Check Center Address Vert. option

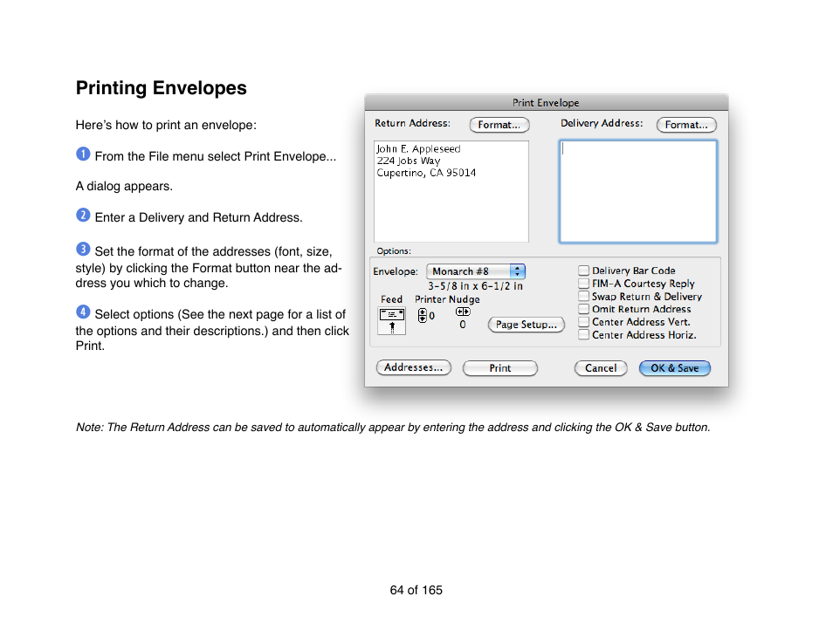point(582,322)
